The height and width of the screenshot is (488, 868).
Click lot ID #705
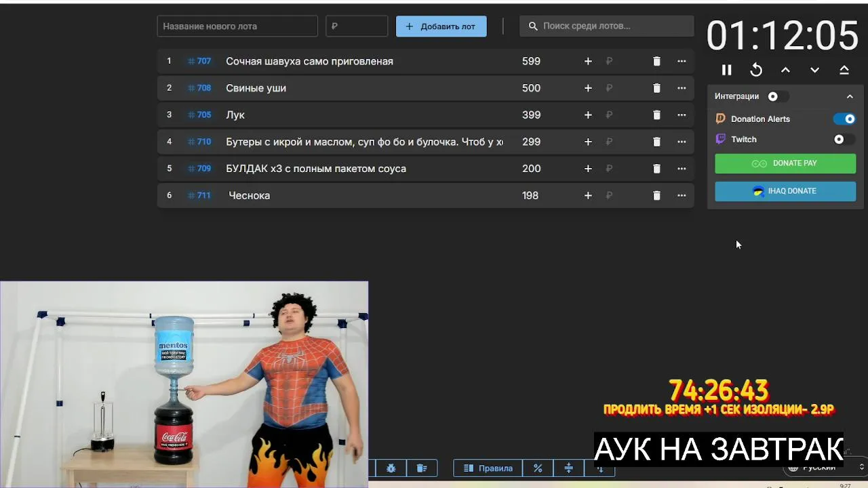tap(199, 115)
